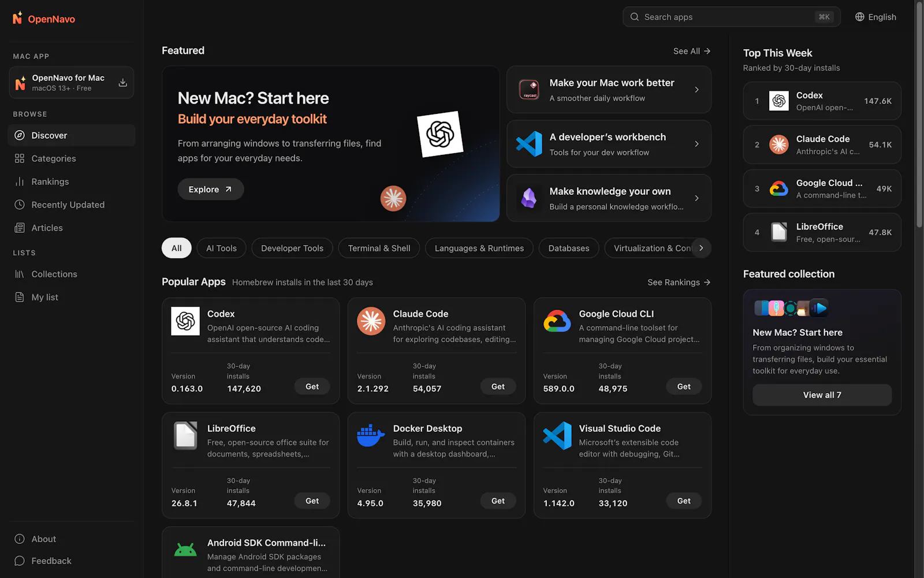924x578 pixels.
Task: Select the Terminal & Shell filter tab
Action: (x=379, y=248)
